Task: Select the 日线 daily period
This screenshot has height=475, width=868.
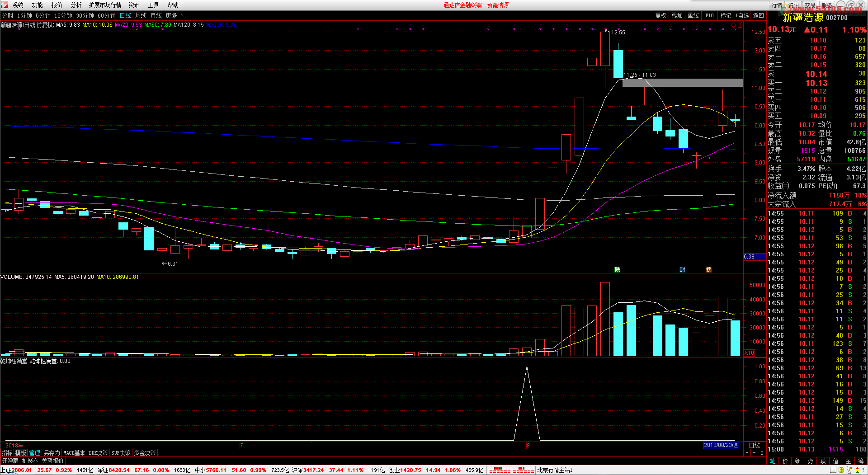Action: tap(125, 15)
